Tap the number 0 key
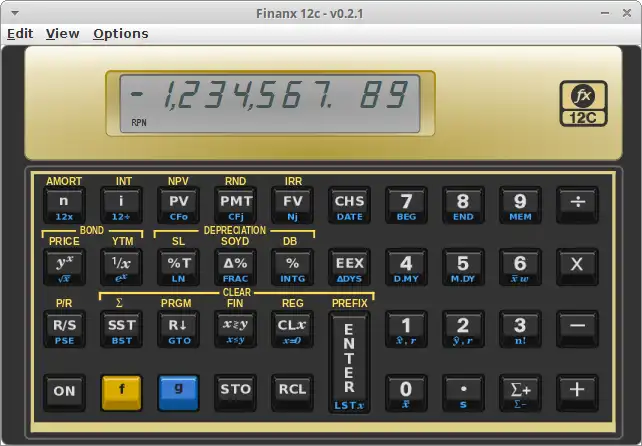Screen dimensions: 642x446 click(406, 392)
